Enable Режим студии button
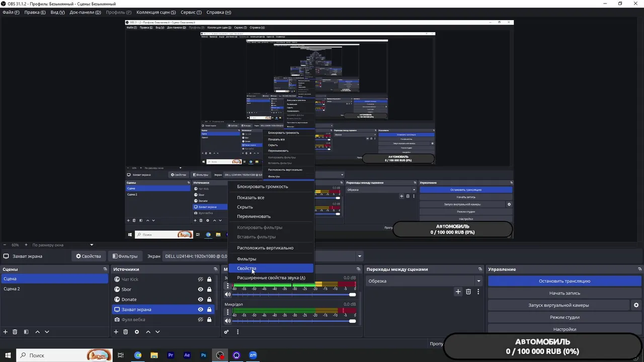The width and height of the screenshot is (644, 362). pyautogui.click(x=565, y=317)
